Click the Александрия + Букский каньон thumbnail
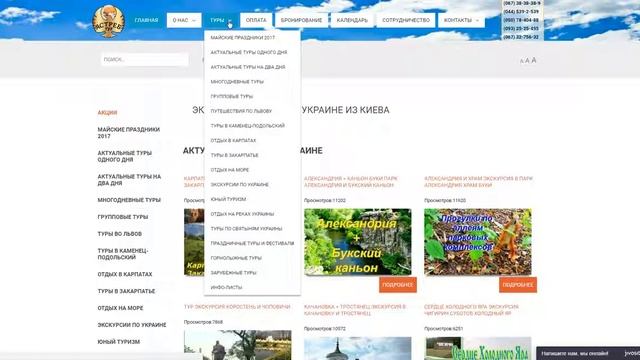 point(358,242)
